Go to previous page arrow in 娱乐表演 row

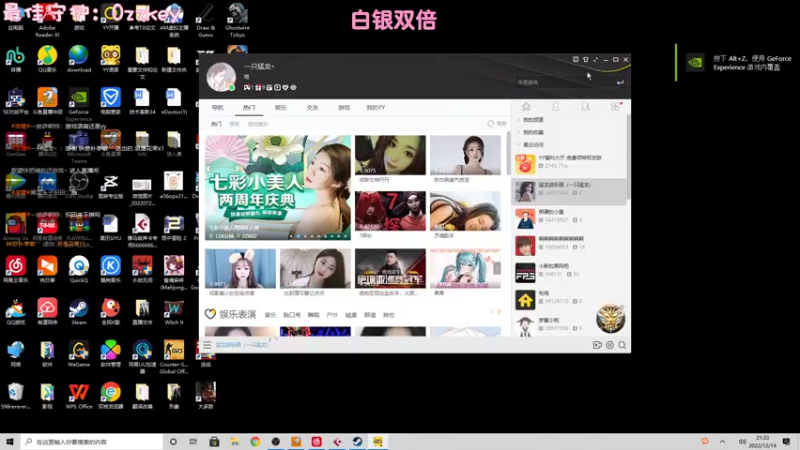point(492,311)
